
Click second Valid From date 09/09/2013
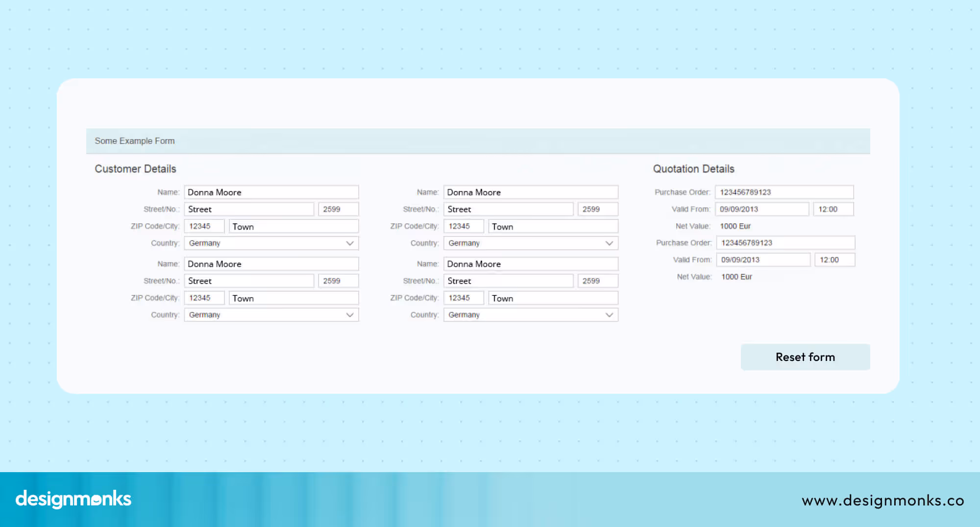tap(763, 260)
